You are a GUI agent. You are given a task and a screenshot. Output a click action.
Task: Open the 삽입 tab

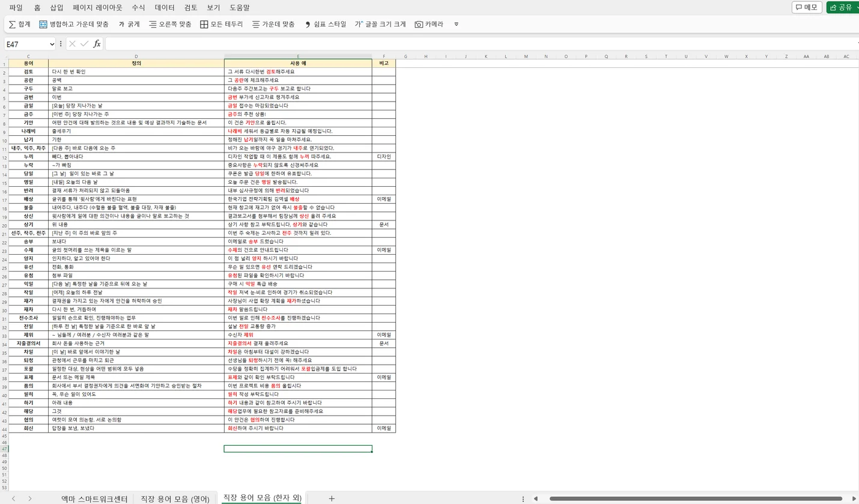point(56,8)
